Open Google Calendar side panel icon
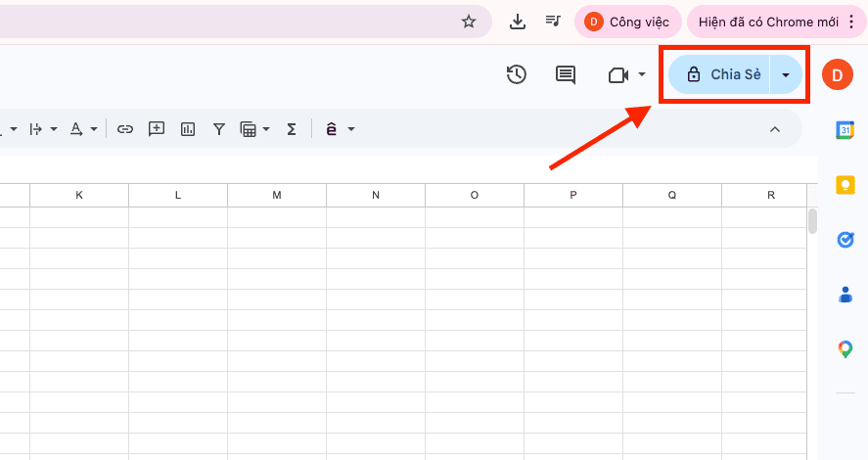 [845, 130]
